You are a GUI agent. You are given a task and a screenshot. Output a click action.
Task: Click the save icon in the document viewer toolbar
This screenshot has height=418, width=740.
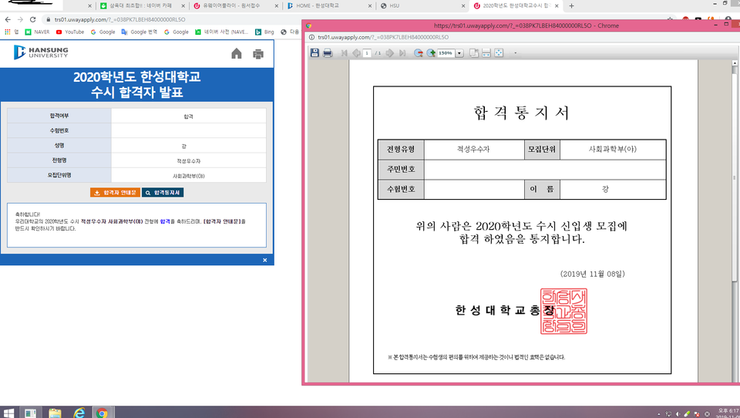click(x=315, y=53)
